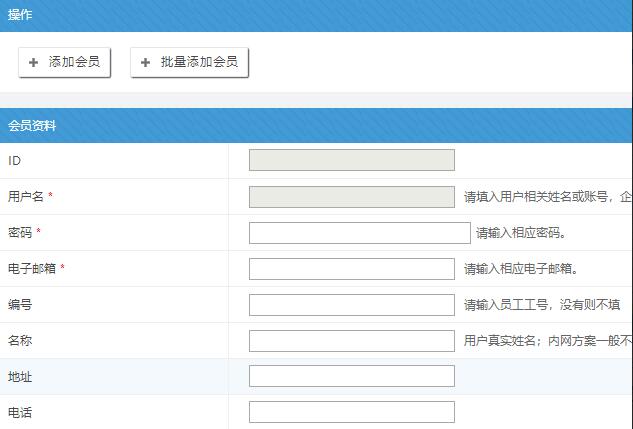Click the 请输入相应密码 hint text
Viewport: 633px width, 429px height.
coord(521,234)
